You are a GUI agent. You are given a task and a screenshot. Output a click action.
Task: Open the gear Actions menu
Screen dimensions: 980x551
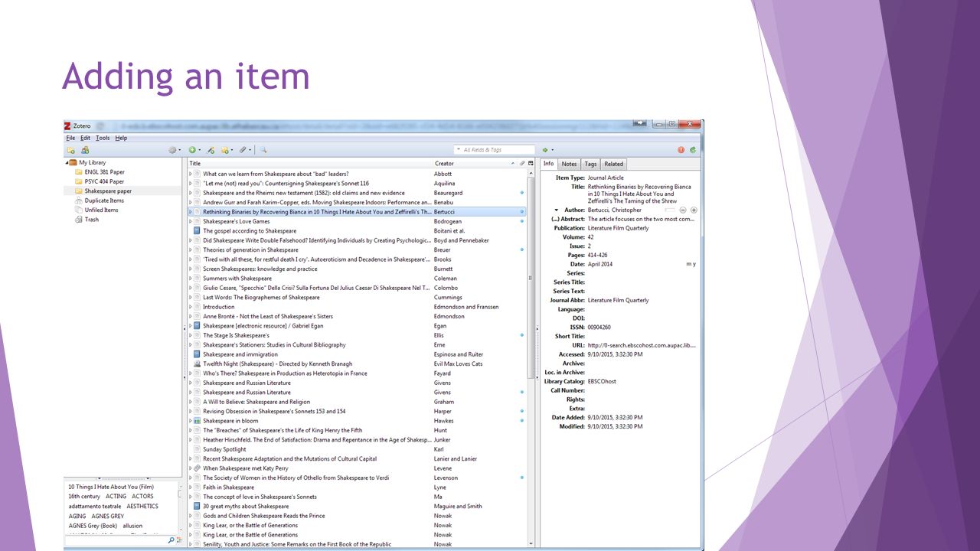[x=174, y=150]
